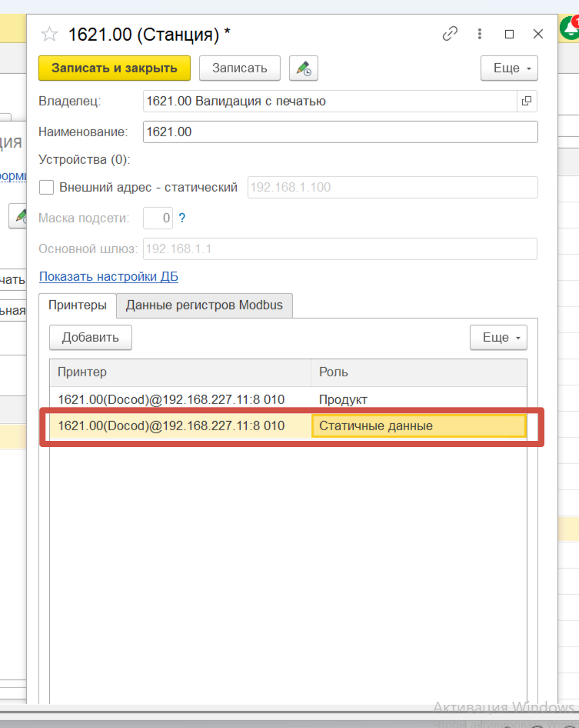Viewport: 579px width, 728px height.
Task: Click the blue question mark help icon
Action: (182, 218)
